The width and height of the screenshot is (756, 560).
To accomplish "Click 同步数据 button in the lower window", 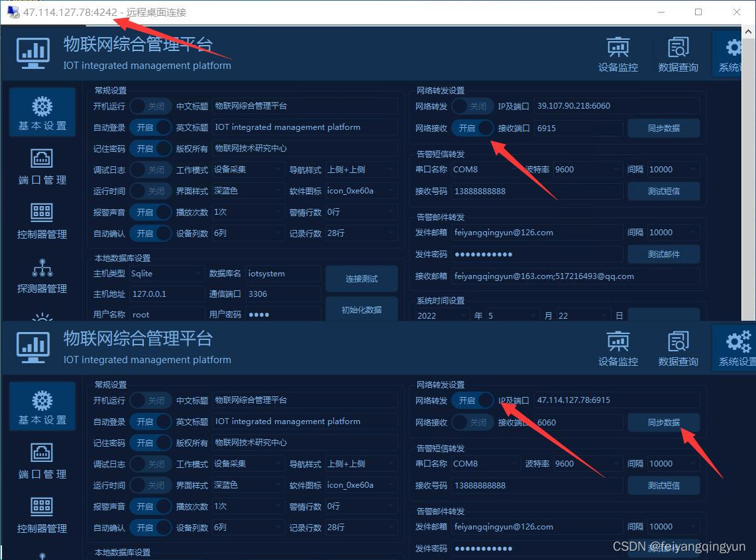I will [663, 423].
